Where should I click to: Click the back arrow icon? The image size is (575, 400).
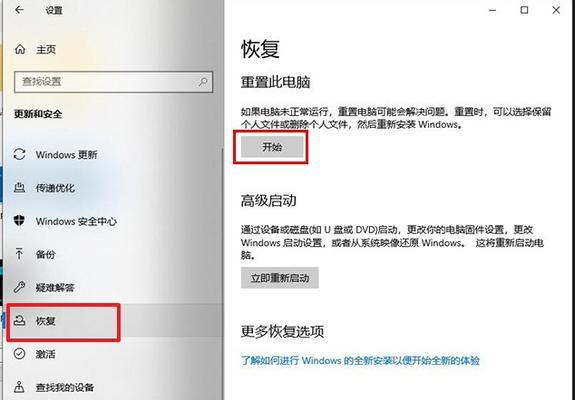tap(19, 10)
